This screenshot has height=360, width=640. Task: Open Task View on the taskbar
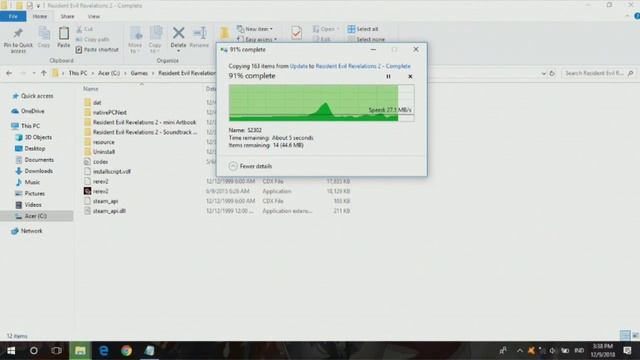point(56,351)
